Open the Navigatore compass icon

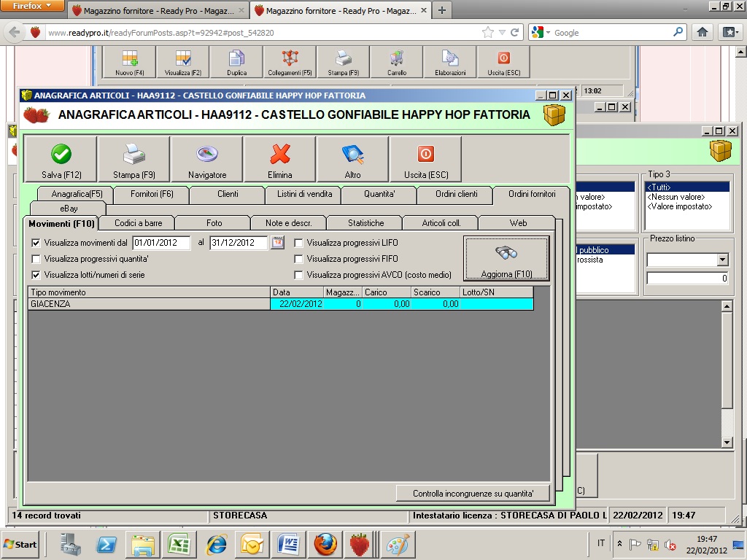(x=207, y=155)
